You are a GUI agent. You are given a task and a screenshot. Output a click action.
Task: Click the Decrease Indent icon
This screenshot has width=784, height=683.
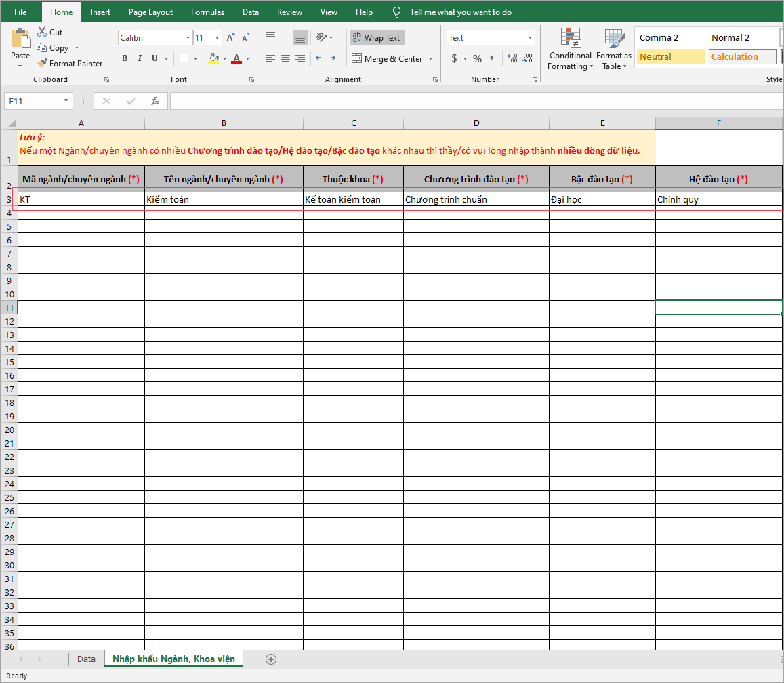pyautogui.click(x=321, y=58)
